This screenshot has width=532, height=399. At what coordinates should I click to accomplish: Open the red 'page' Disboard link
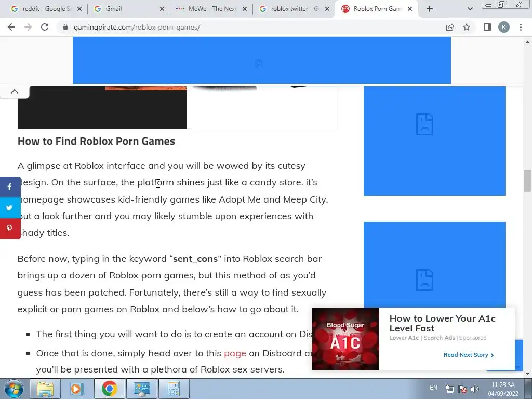[x=235, y=353]
